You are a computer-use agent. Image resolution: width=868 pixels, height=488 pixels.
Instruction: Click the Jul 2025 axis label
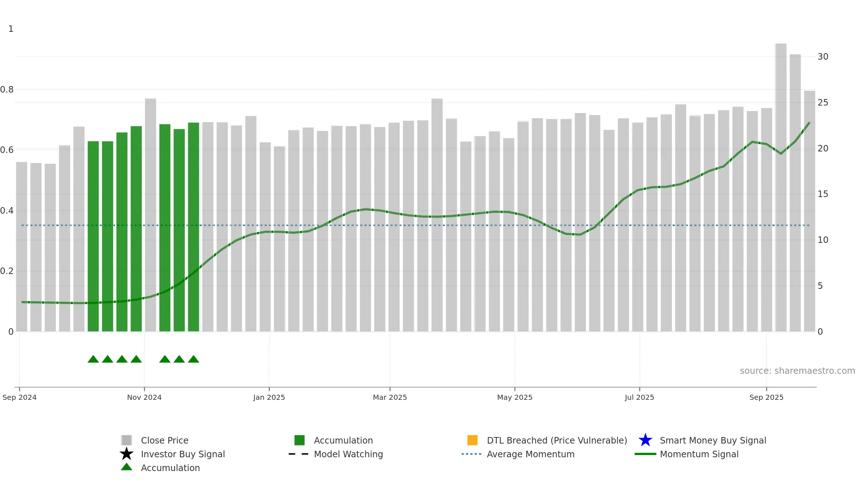point(639,397)
